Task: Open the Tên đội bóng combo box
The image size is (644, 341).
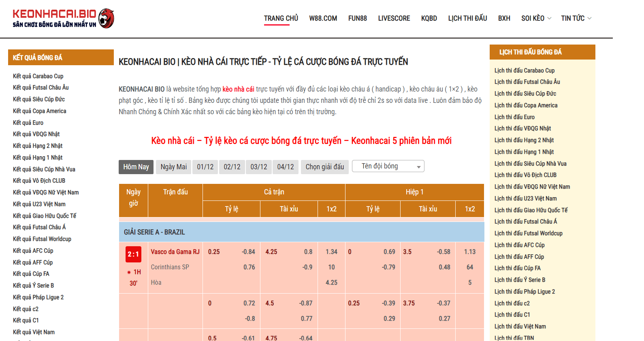Action: click(x=388, y=166)
